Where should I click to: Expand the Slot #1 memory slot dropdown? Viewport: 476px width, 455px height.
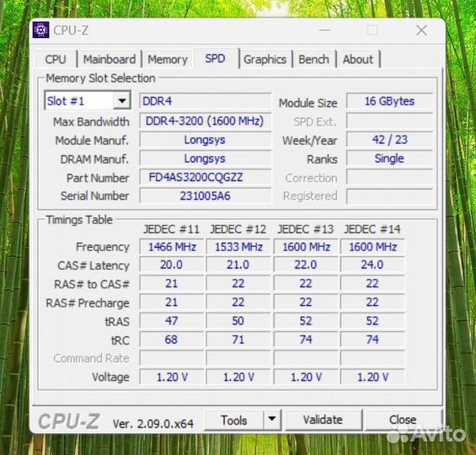tap(122, 100)
